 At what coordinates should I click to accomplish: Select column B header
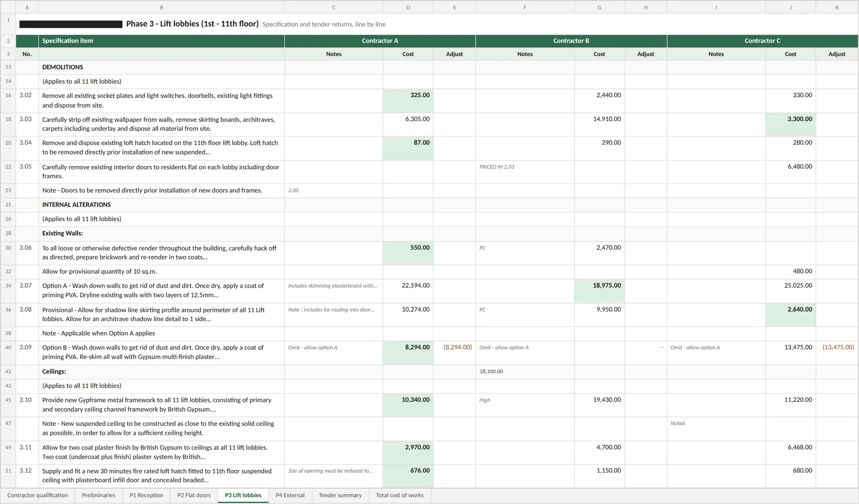coord(161,7)
